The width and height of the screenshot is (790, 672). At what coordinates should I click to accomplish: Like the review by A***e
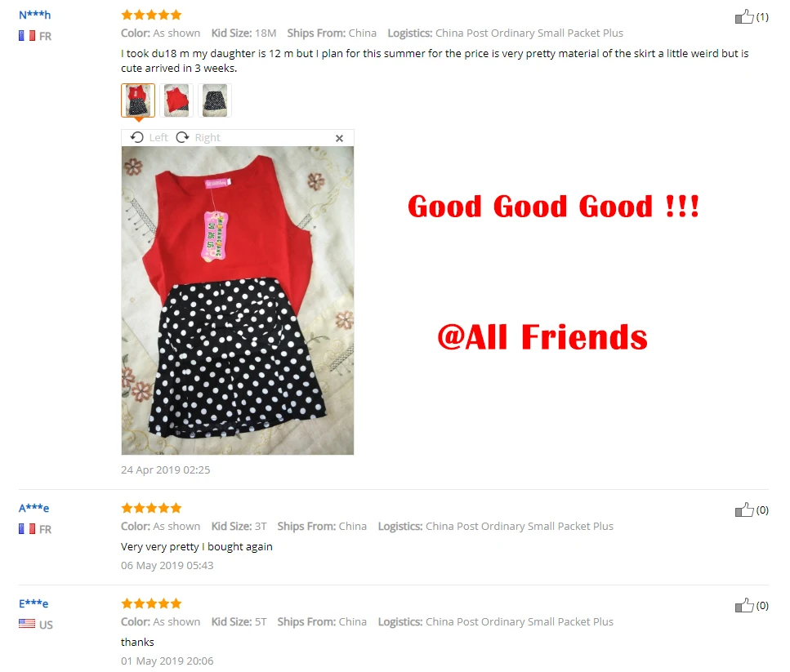click(743, 510)
